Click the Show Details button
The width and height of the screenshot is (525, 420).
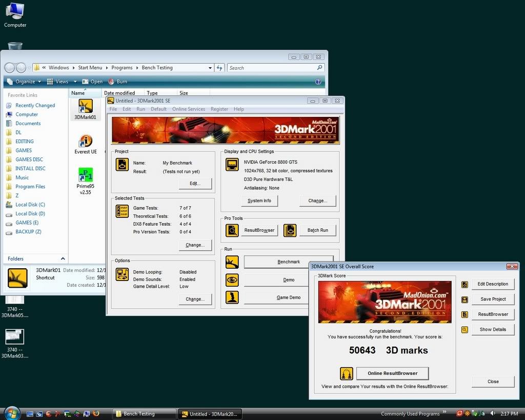(x=493, y=330)
